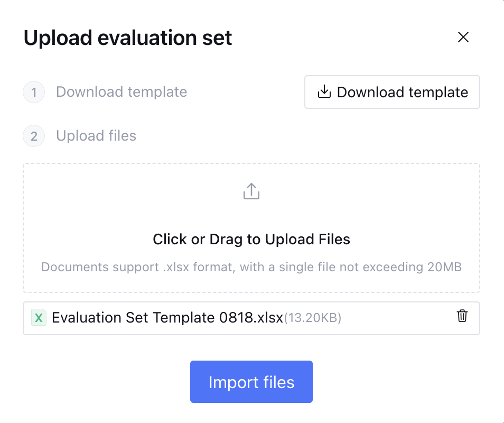Click the upload tray icon
The image size is (504, 423).
click(251, 191)
